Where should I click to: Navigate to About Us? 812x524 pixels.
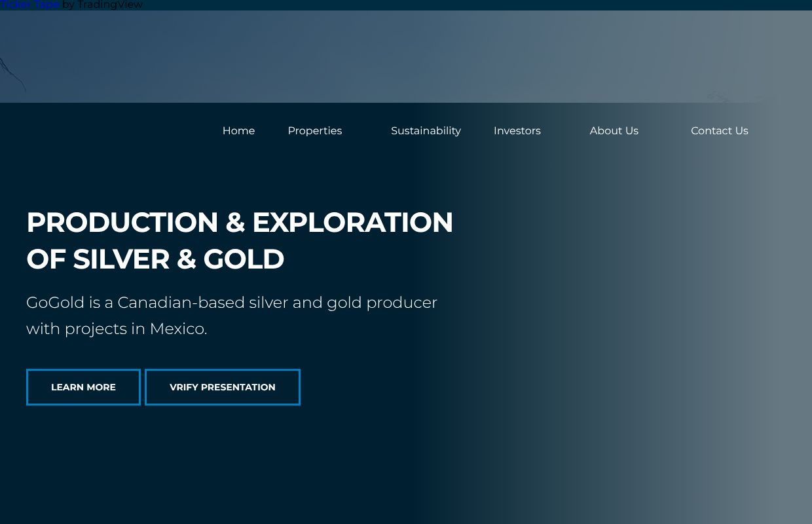click(x=614, y=131)
